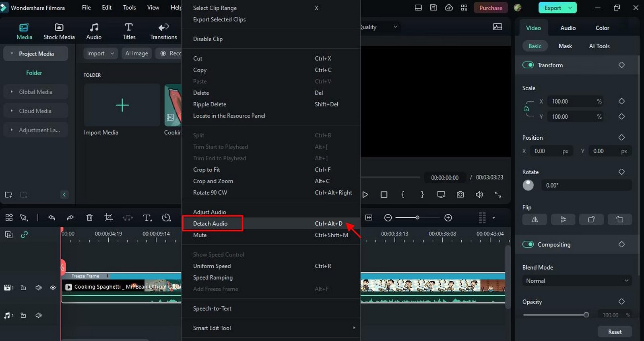Take a snapshot with the camera icon
The height and width of the screenshot is (341, 644).
pos(460,194)
